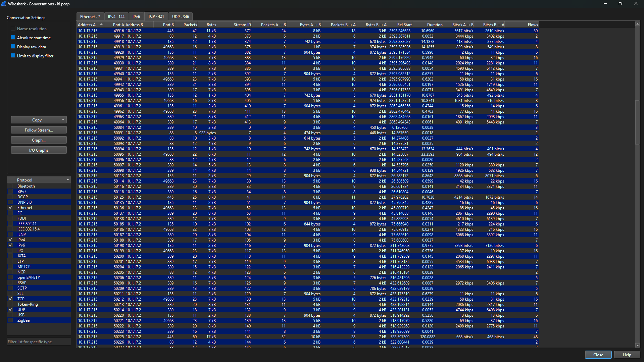
Task: Enable the Name resolution checkbox
Action: (13, 29)
